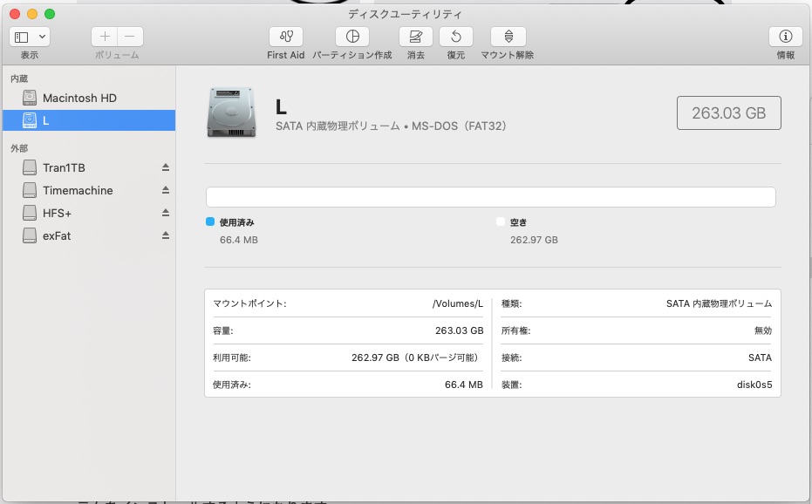812x504 pixels.
Task: Open the view options dropdown chevron
Action: (x=42, y=37)
